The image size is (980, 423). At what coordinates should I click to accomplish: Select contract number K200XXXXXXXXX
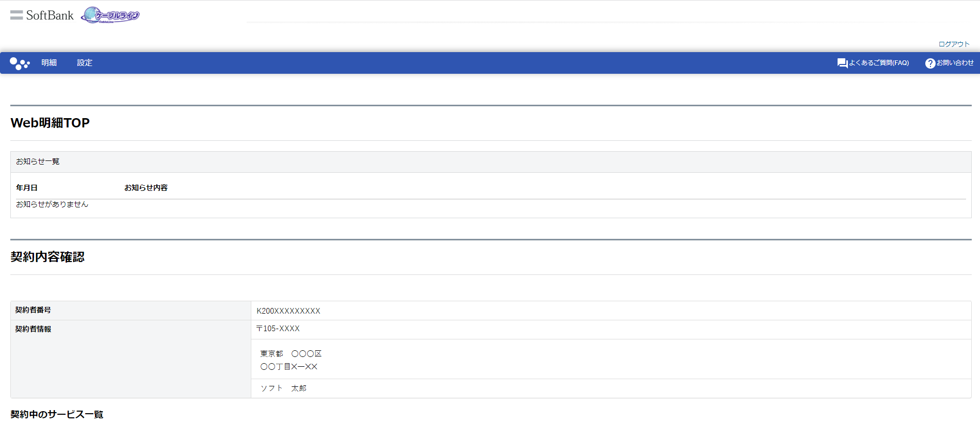(288, 311)
